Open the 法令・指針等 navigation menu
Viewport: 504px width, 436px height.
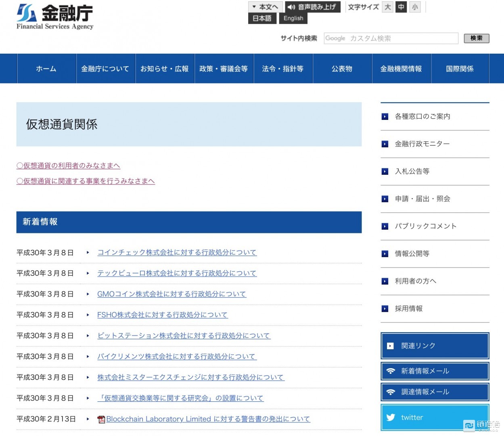(283, 69)
